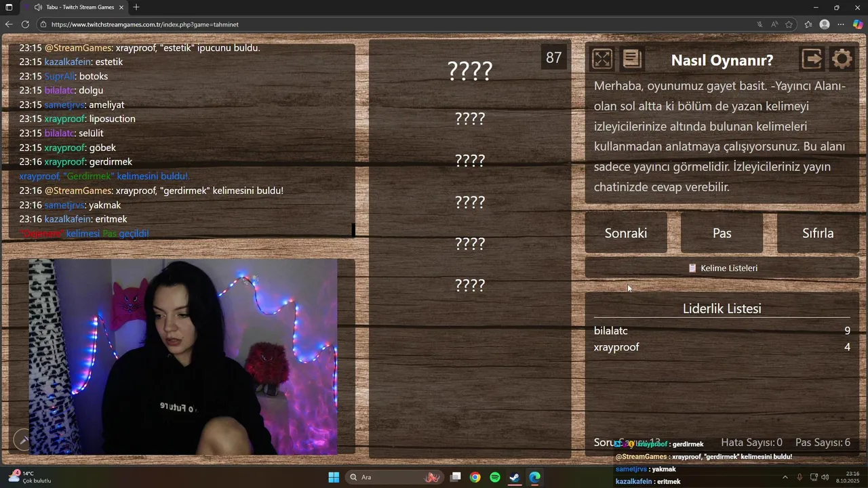Screen dimensions: 868x488
Task: Open Steam from the taskbar
Action: pyautogui.click(x=515, y=477)
